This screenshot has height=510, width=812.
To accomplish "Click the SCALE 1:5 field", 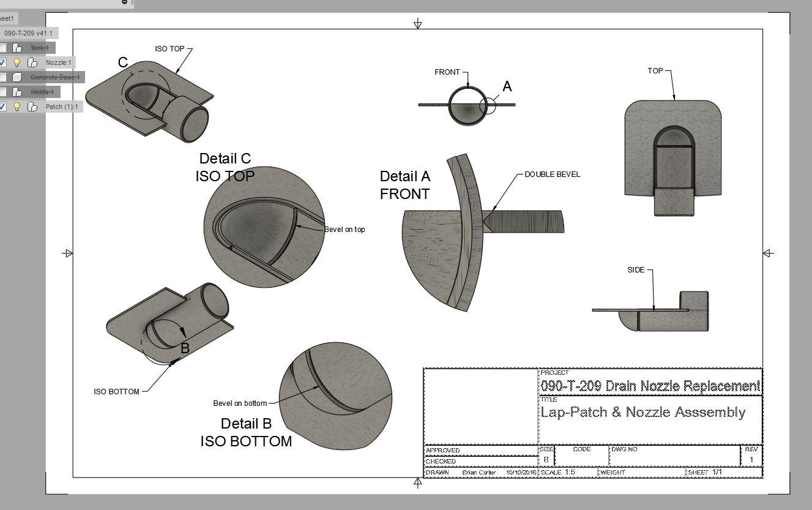I will (x=567, y=473).
